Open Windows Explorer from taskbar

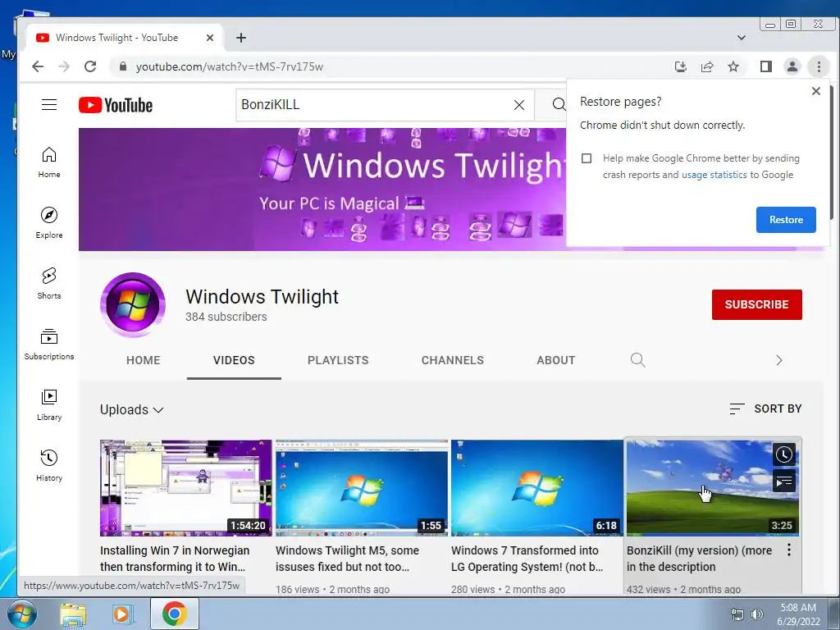73,614
